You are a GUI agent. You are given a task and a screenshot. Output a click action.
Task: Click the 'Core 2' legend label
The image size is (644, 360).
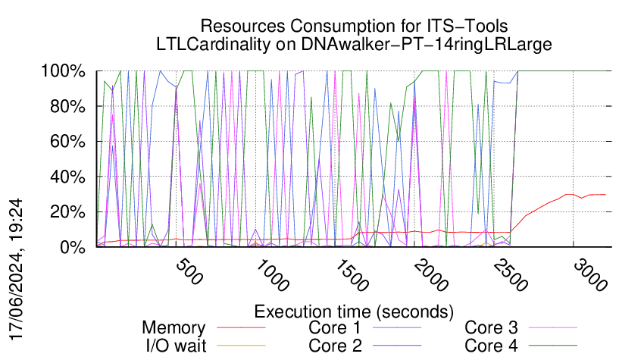point(335,346)
